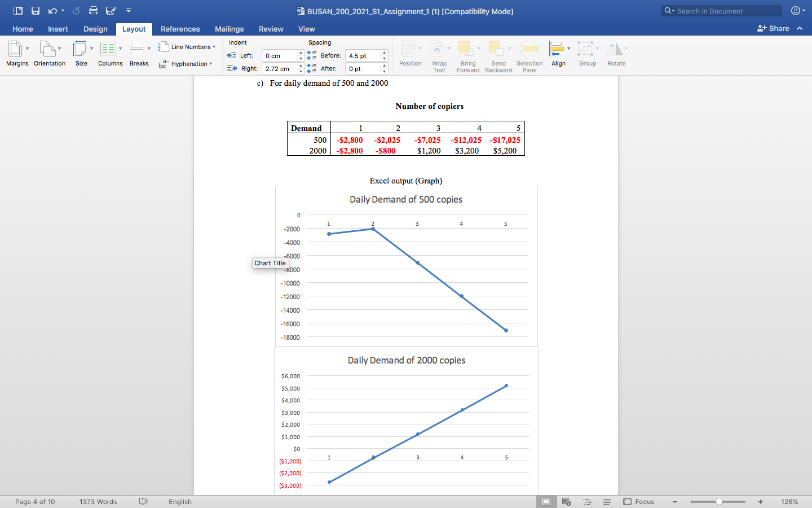Viewport: 812px width, 508px height.
Task: Click the zoom slider handle
Action: click(x=719, y=502)
